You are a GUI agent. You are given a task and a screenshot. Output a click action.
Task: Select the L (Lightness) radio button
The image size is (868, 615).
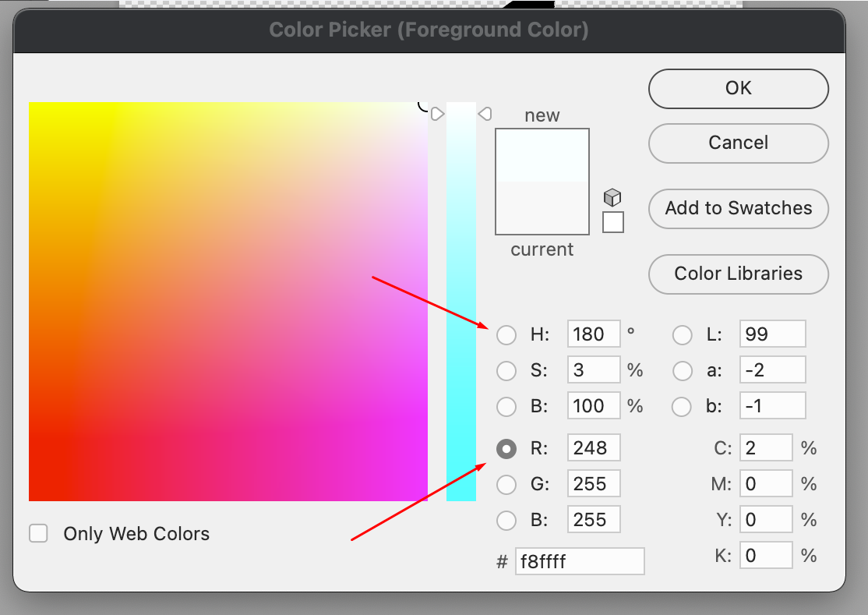click(683, 335)
